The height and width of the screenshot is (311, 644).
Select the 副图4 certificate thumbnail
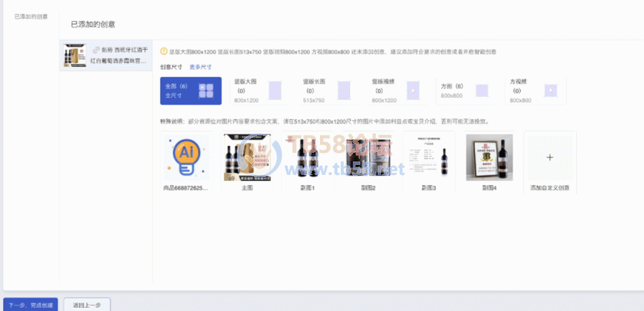[x=489, y=158]
